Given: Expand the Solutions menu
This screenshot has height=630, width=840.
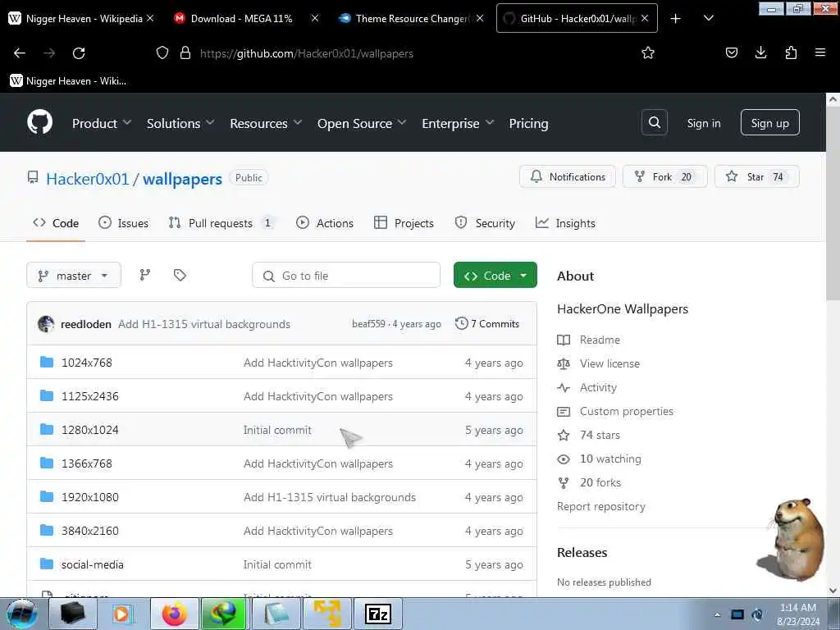Looking at the screenshot, I should point(180,123).
